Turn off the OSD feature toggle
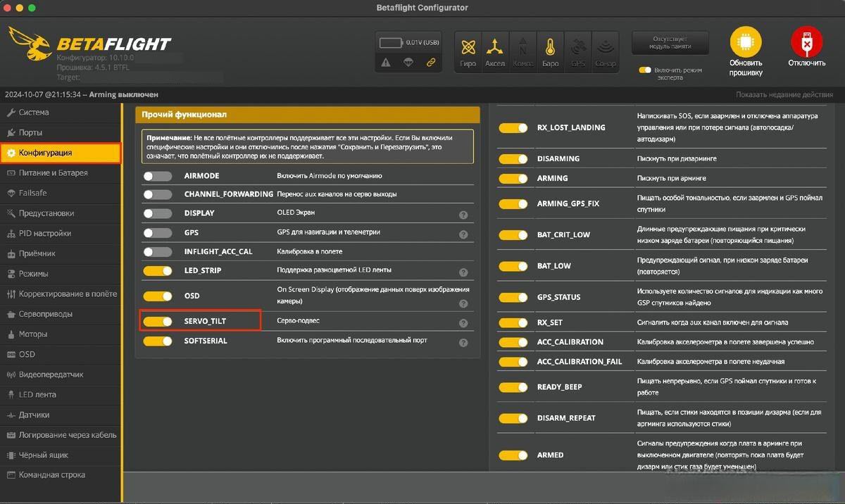Image resolution: width=845 pixels, height=504 pixels. coord(158,296)
